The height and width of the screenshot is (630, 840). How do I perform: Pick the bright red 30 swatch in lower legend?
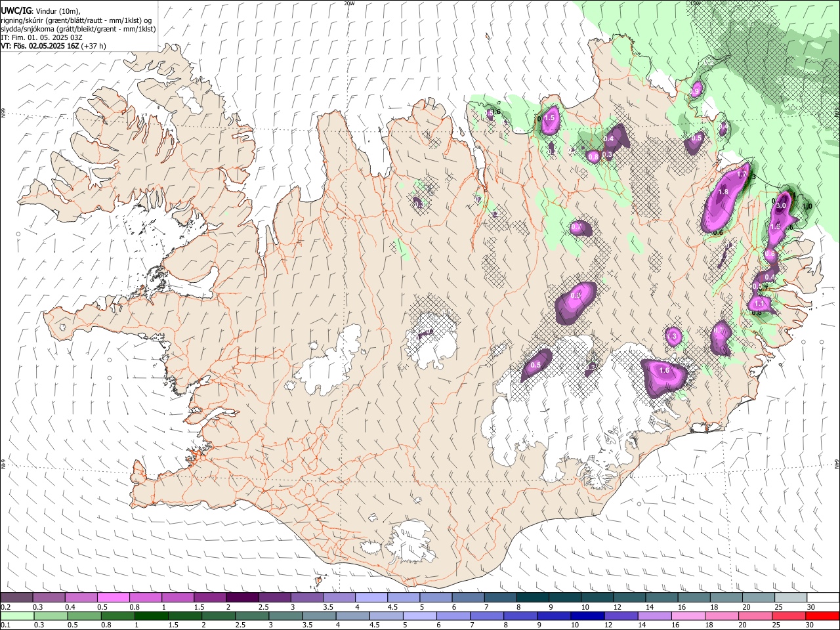click(822, 616)
